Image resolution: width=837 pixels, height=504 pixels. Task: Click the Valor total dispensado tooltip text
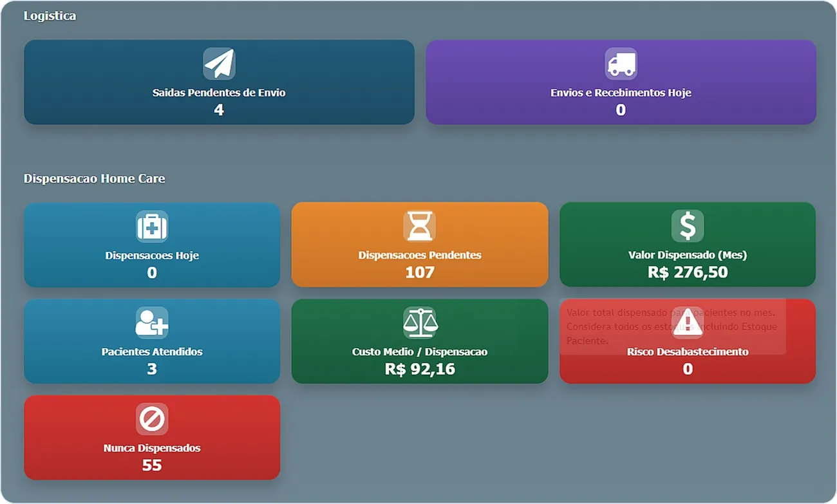(x=673, y=326)
